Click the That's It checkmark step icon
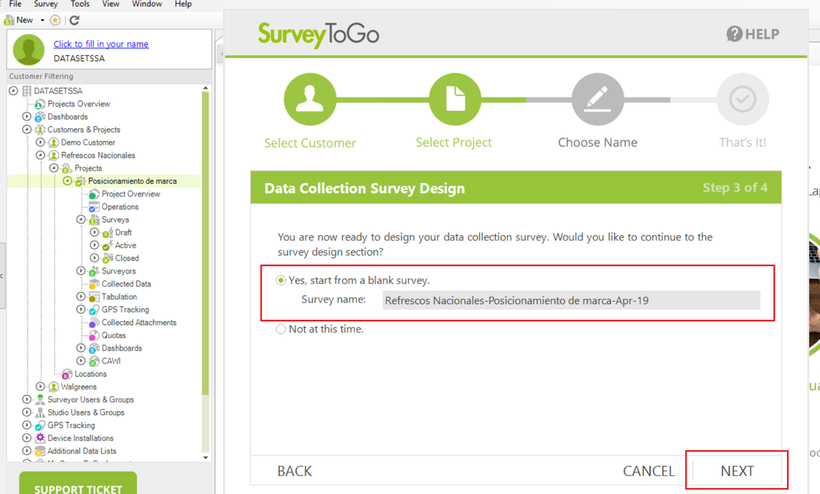The width and height of the screenshot is (820, 494). click(743, 99)
